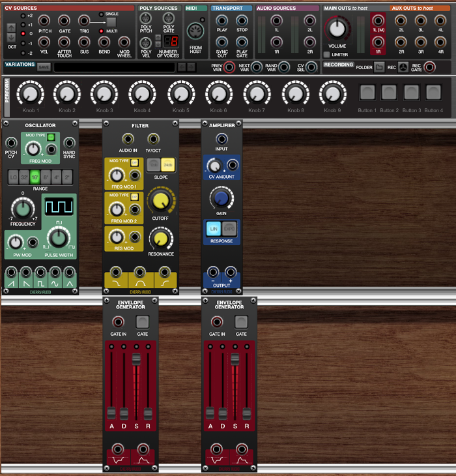Enable the Limiter checkbox
The image size is (456, 476).
coord(327,55)
